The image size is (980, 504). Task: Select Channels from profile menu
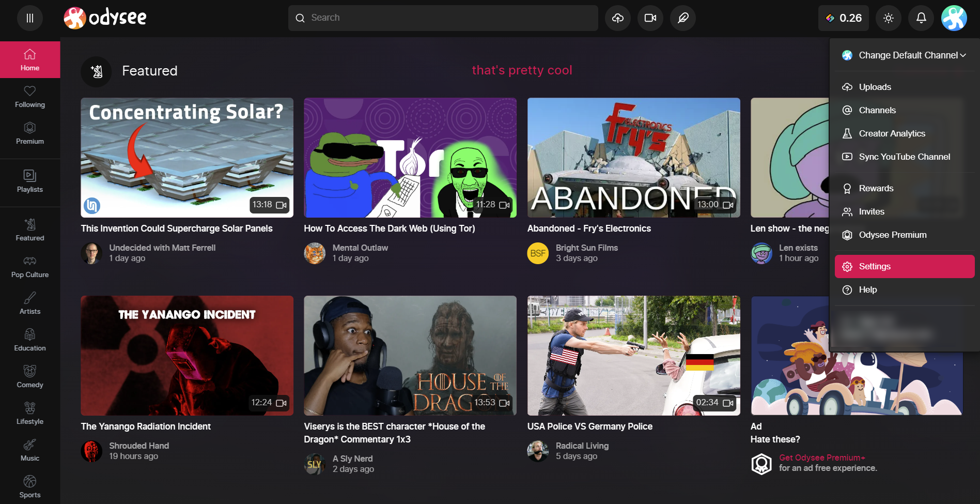[905, 110]
